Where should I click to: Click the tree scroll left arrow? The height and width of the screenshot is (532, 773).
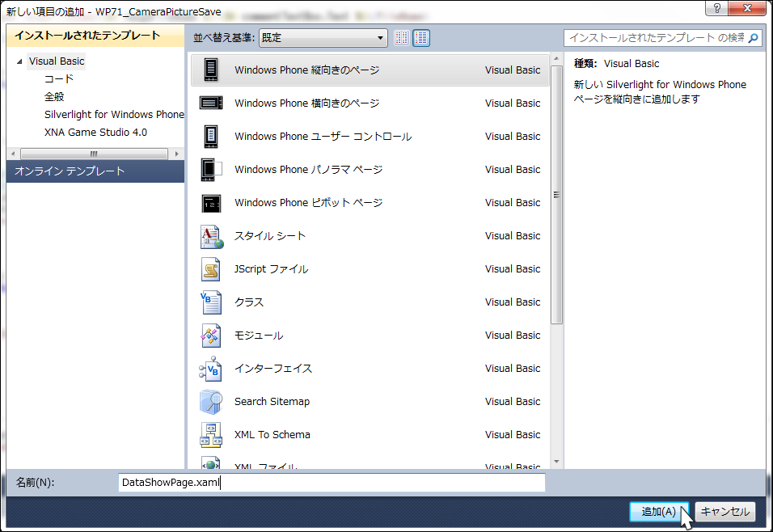click(x=13, y=154)
